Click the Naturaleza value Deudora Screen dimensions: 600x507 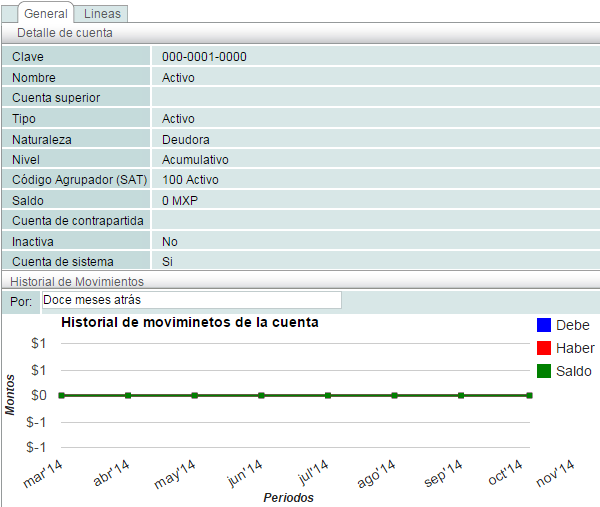tap(185, 139)
